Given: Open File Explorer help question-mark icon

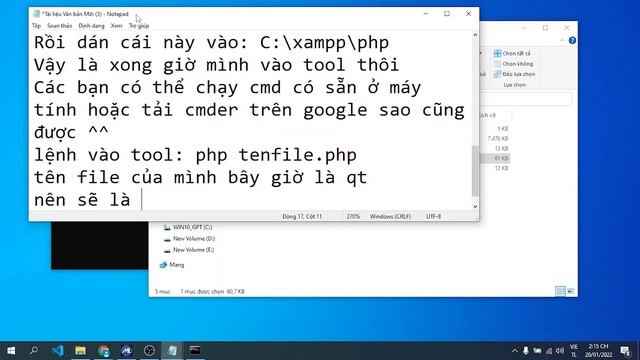Looking at the screenshot, I should pos(572,40).
